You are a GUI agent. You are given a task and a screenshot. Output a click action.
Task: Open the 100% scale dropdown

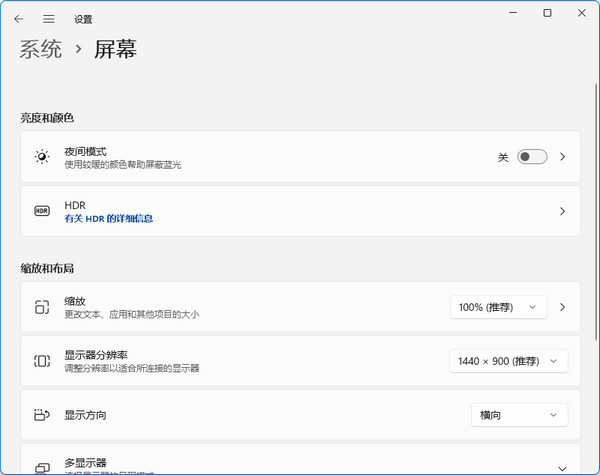click(498, 307)
